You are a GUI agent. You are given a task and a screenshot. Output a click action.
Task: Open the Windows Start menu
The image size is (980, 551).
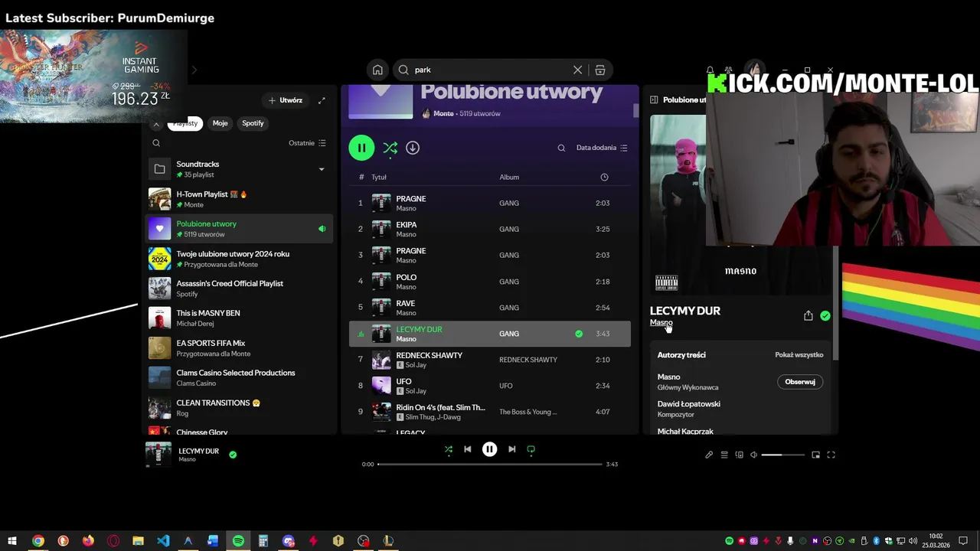11,541
